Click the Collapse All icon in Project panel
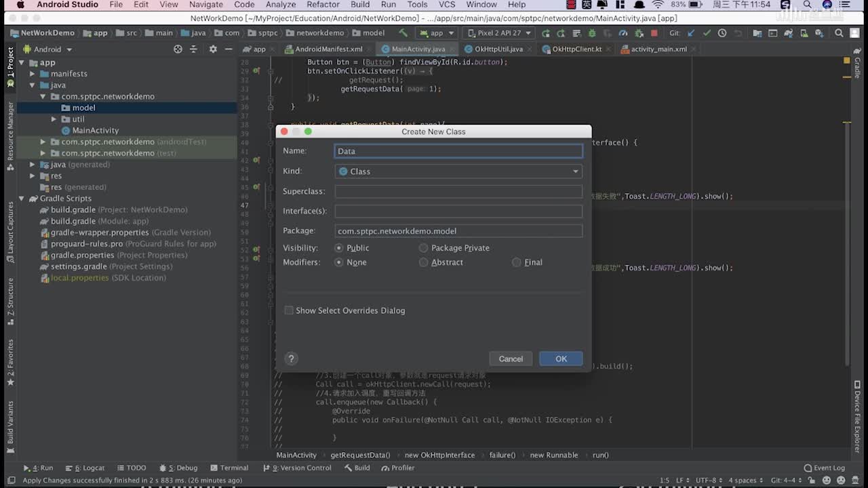The height and width of the screenshot is (488, 868). [x=193, y=49]
